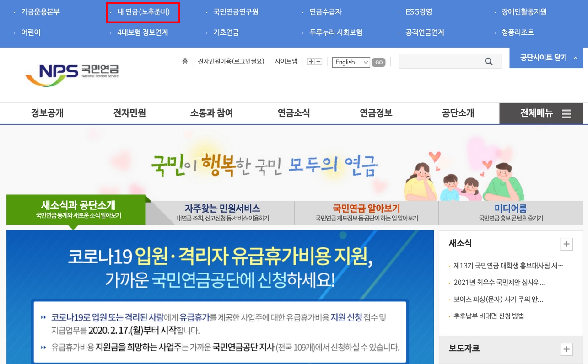Image resolution: width=588 pixels, height=364 pixels.
Task: Select 미디어룸 tab
Action: [x=511, y=213]
